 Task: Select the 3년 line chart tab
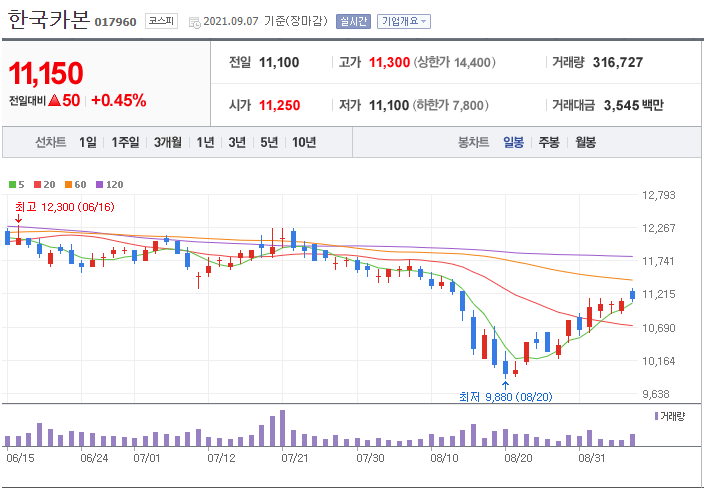click(237, 142)
